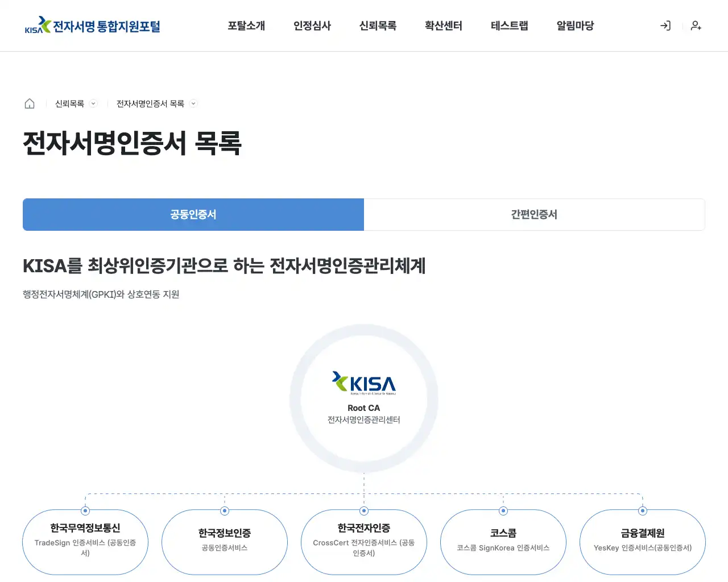Go to home via breadcrumb house icon
728x582 pixels.
coord(30,103)
